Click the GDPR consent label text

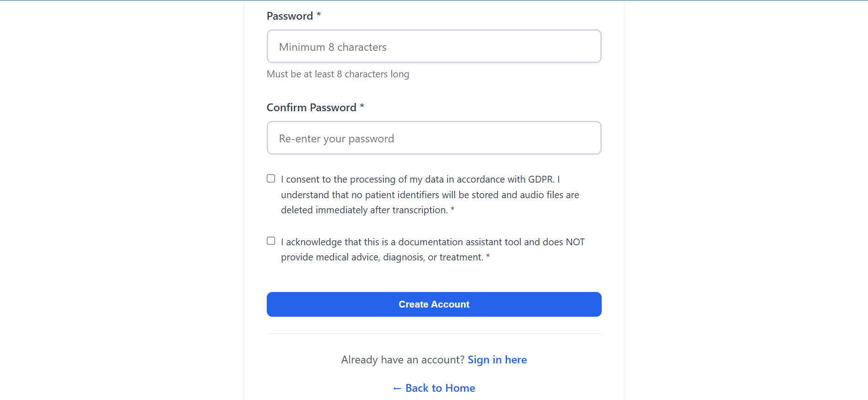429,195
